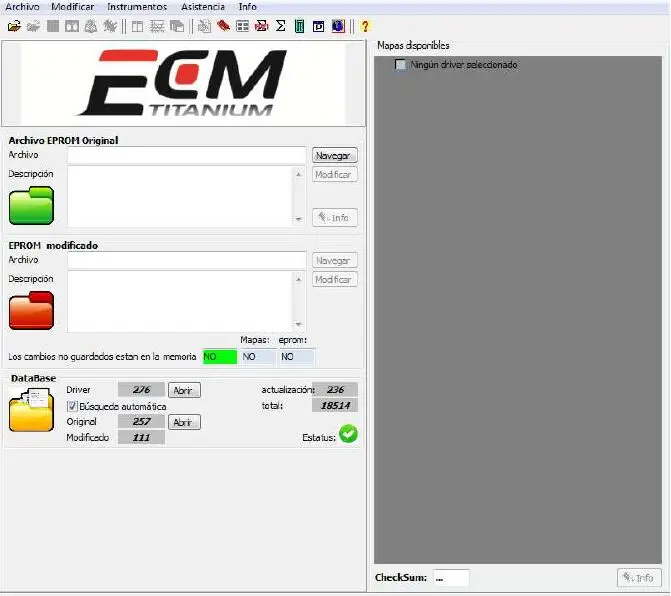This screenshot has width=671, height=596.
Task: Click the red sigma checksum toolbar icon
Action: [x=261, y=27]
